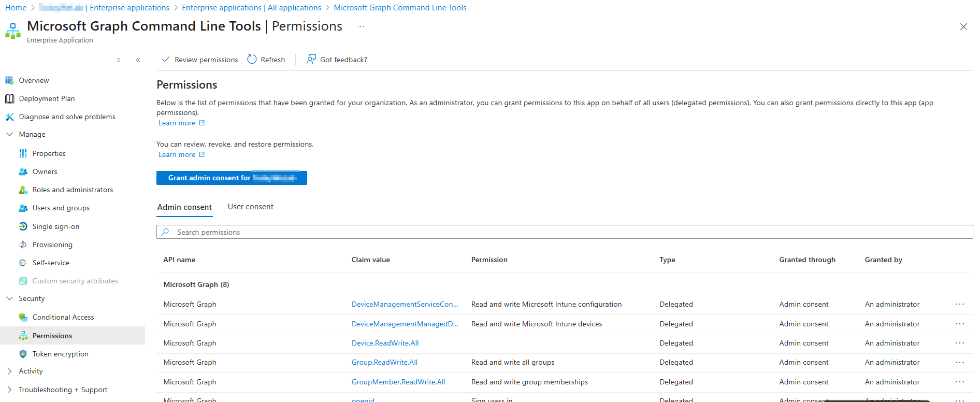Screen dimensions: 980x402
Task: Collapse the sidebar navigation menu
Action: click(x=138, y=60)
